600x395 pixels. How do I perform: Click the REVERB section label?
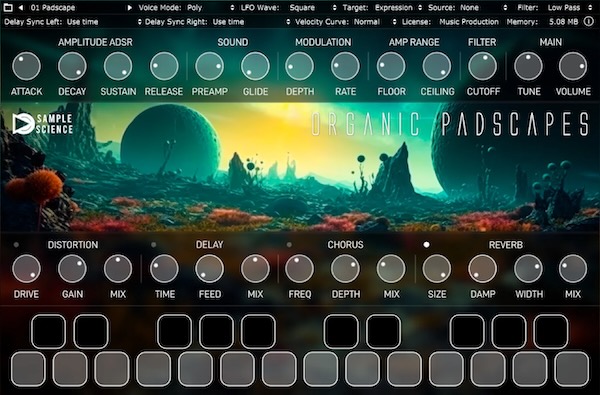click(x=505, y=245)
